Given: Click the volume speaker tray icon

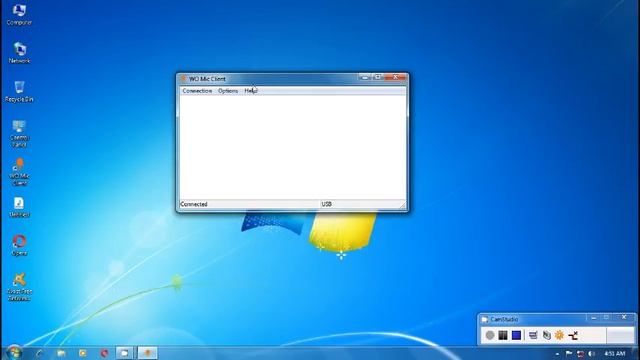Looking at the screenshot, I should [x=591, y=353].
